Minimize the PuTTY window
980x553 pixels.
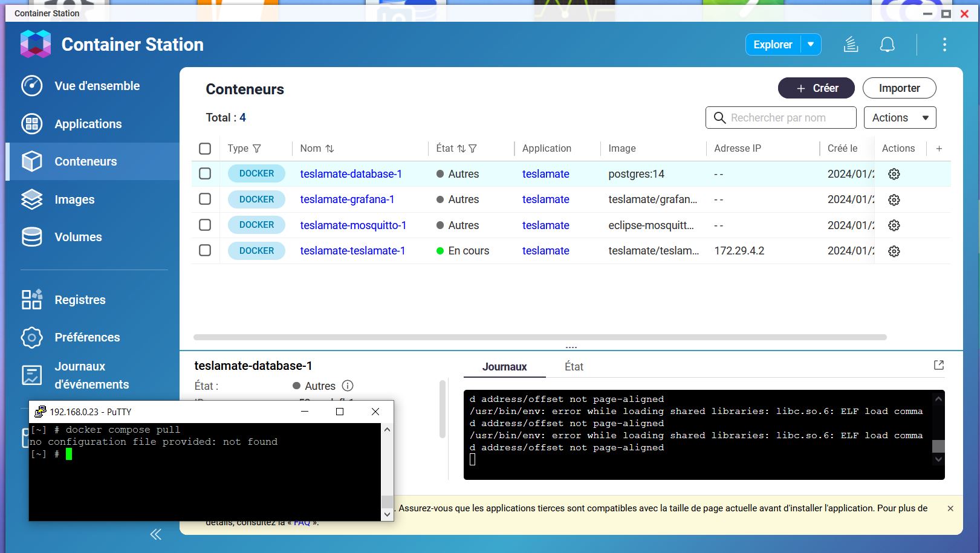click(305, 412)
